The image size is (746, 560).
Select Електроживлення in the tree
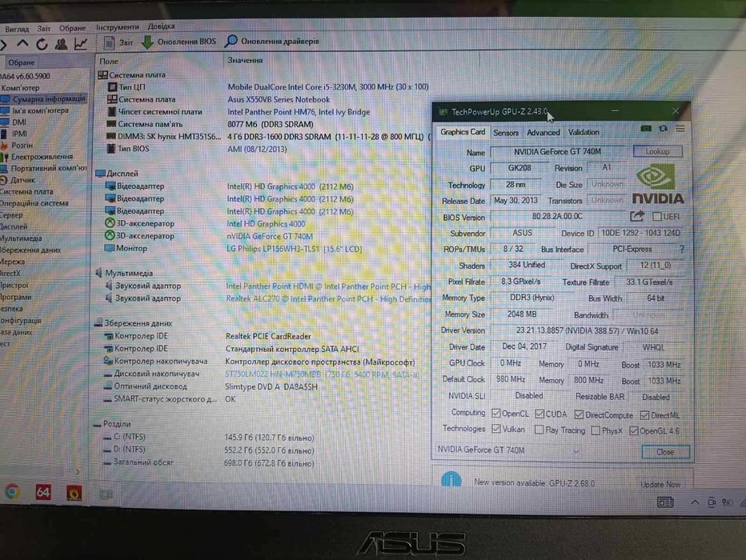(37, 157)
